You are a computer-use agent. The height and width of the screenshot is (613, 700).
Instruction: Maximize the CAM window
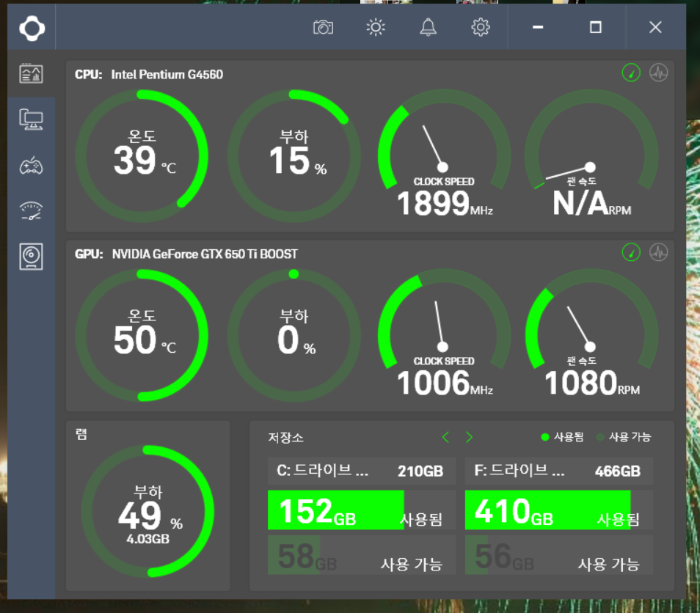[596, 27]
